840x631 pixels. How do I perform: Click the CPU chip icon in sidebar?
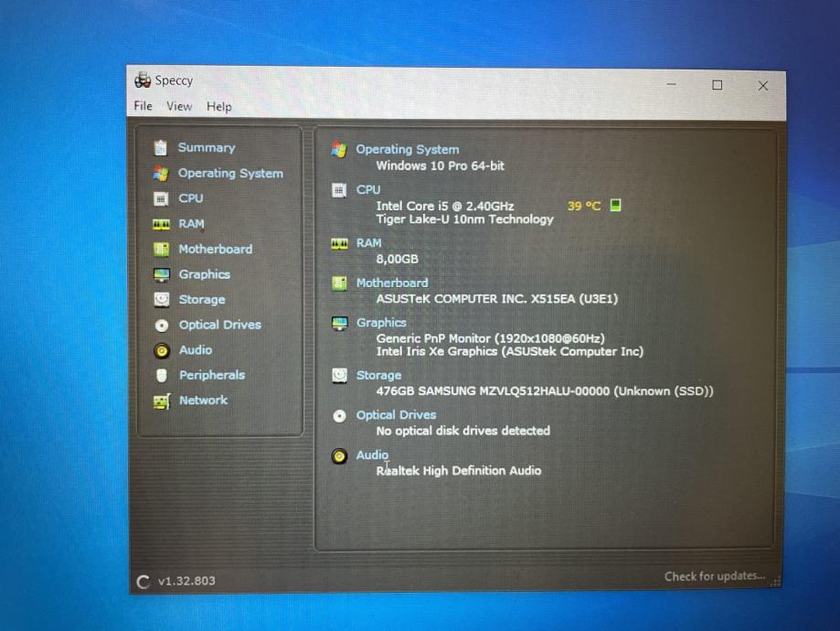click(x=161, y=198)
